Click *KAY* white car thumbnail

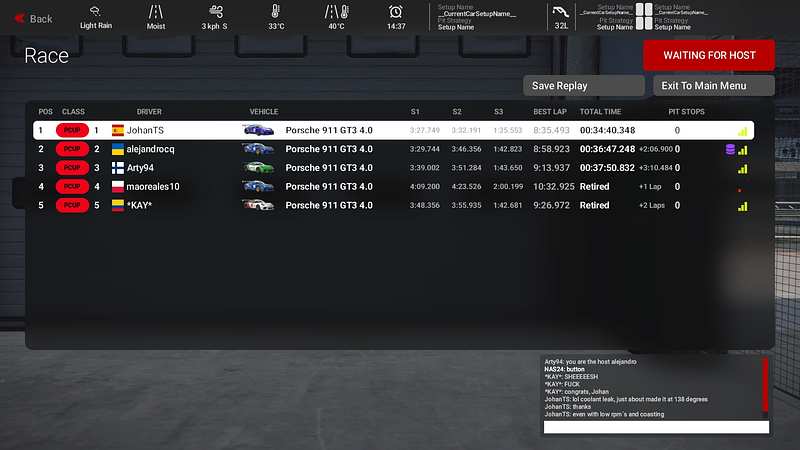(x=258, y=205)
